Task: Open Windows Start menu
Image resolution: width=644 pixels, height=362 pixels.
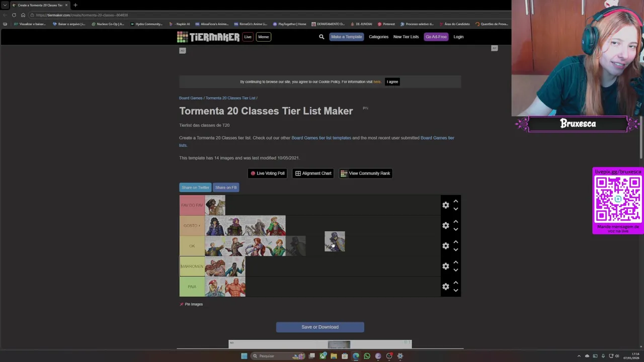Action: [244, 356]
